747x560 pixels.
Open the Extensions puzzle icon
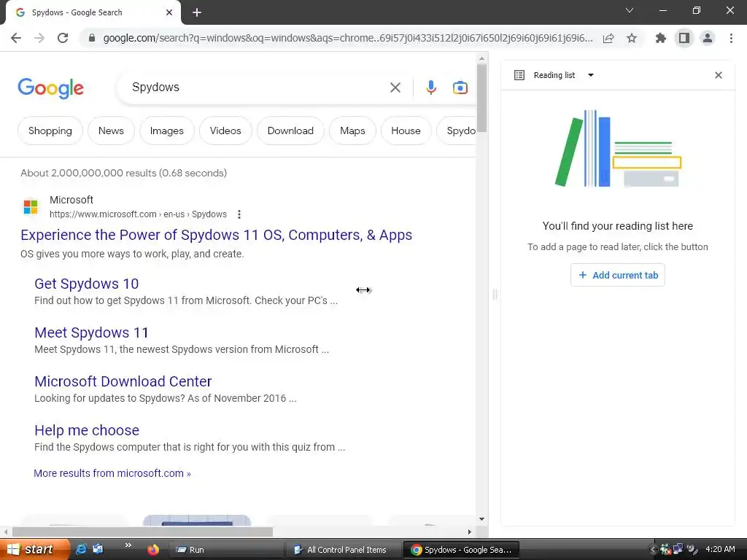(661, 38)
